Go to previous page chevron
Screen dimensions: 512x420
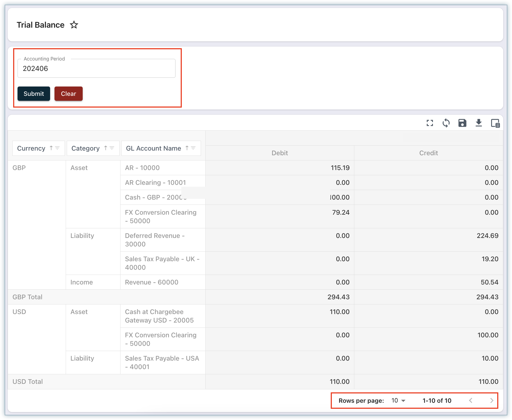coord(471,401)
